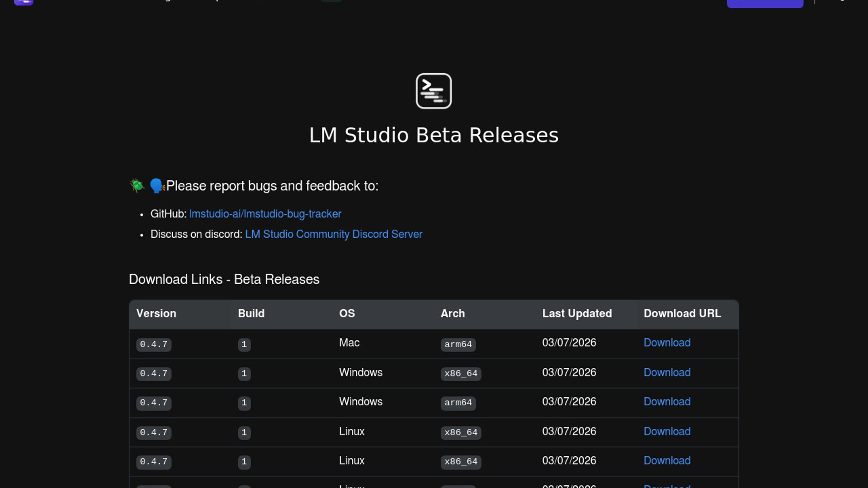Viewport: 868px width, 488px height.
Task: Click the arm64 badge in the Windows row
Action: (x=458, y=403)
